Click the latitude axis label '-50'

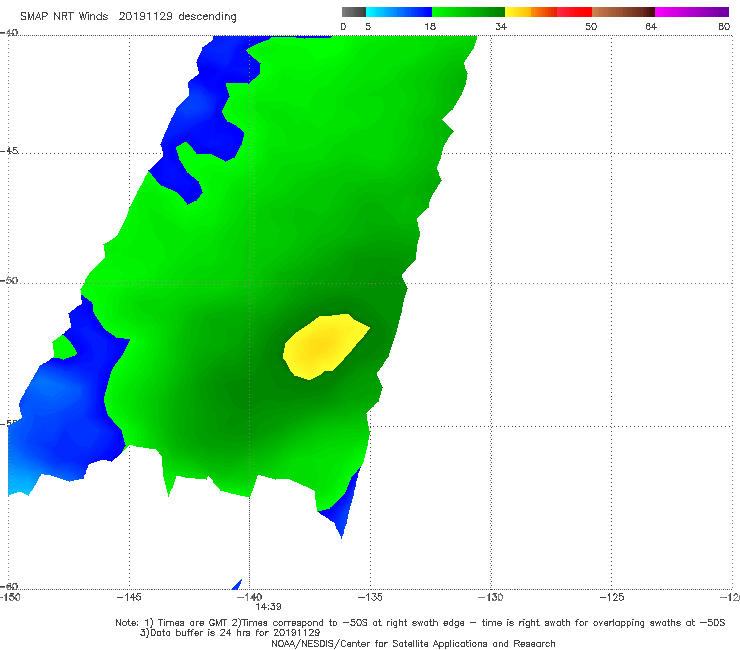[x=9, y=280]
